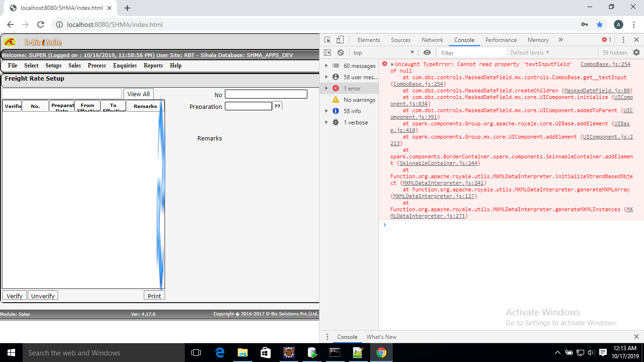Click inside the Preparation input field

pos(248,106)
